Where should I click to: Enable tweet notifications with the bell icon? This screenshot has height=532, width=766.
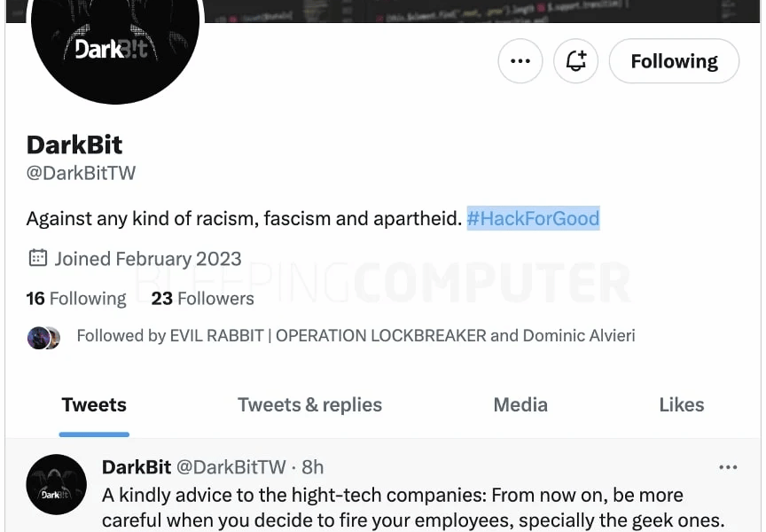click(575, 61)
